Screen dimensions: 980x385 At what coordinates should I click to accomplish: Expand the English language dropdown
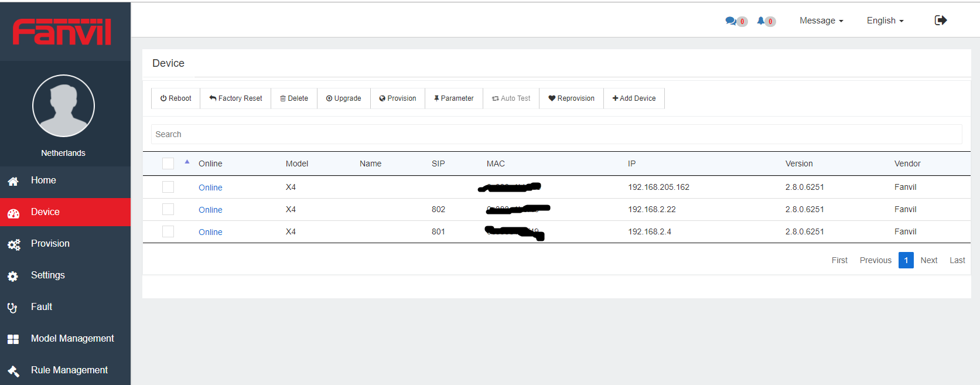coord(885,21)
